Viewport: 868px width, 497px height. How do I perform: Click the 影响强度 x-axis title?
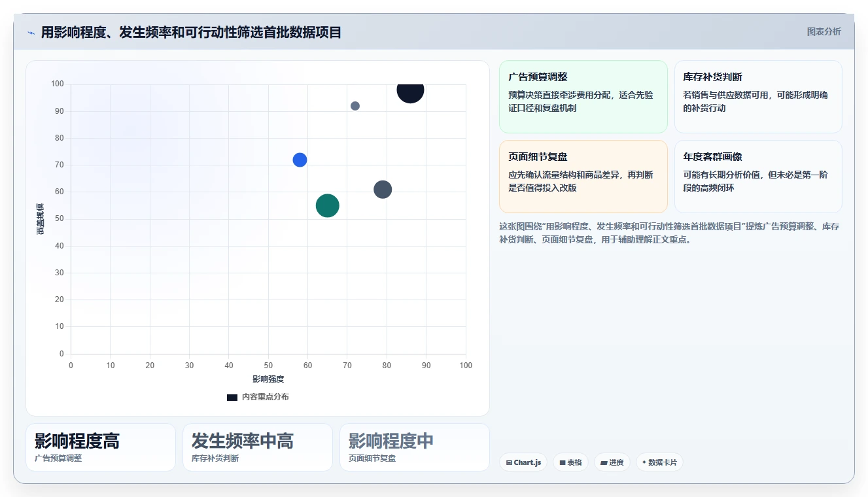click(268, 379)
